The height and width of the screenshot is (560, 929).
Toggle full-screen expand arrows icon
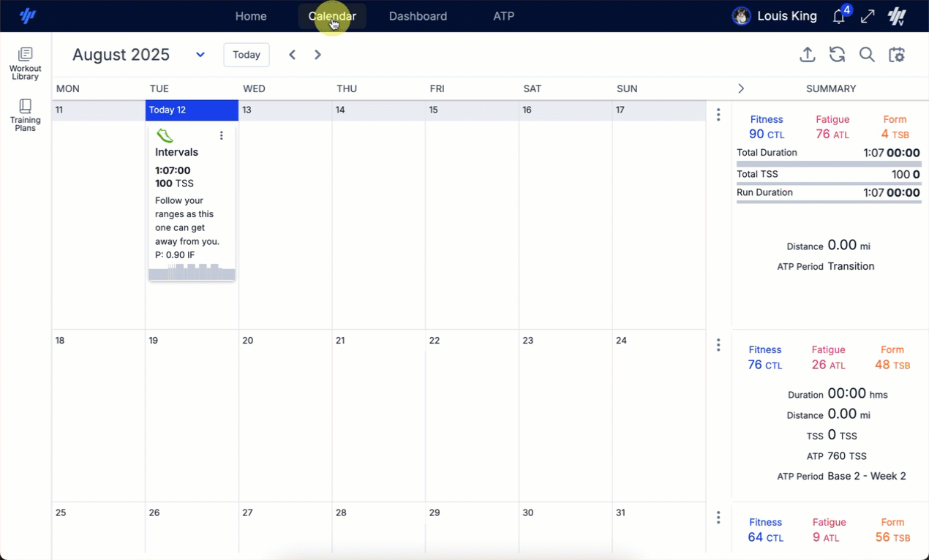point(868,16)
